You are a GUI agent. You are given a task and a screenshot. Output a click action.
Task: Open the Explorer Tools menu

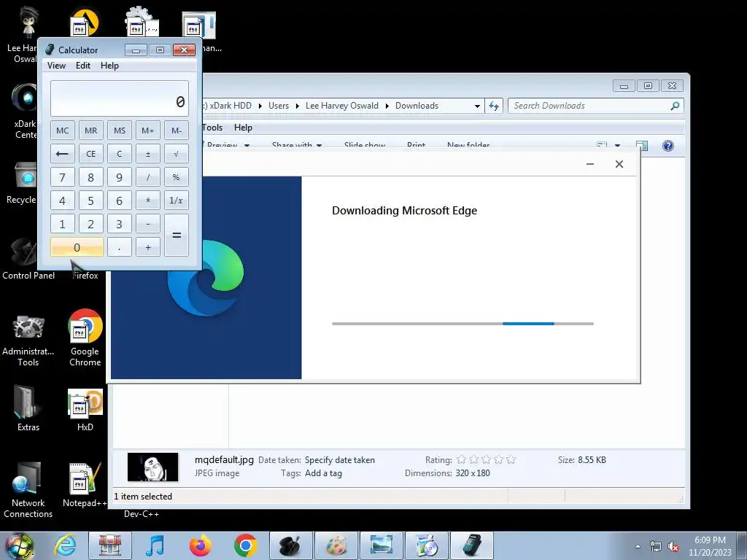(212, 128)
